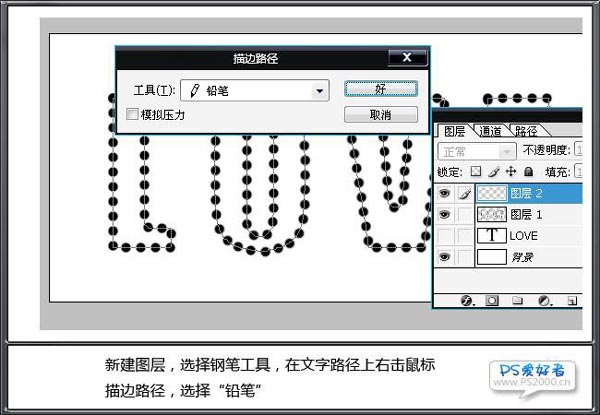Create a new layer group folder
Viewport: 600px width, 415px height.
[518, 299]
